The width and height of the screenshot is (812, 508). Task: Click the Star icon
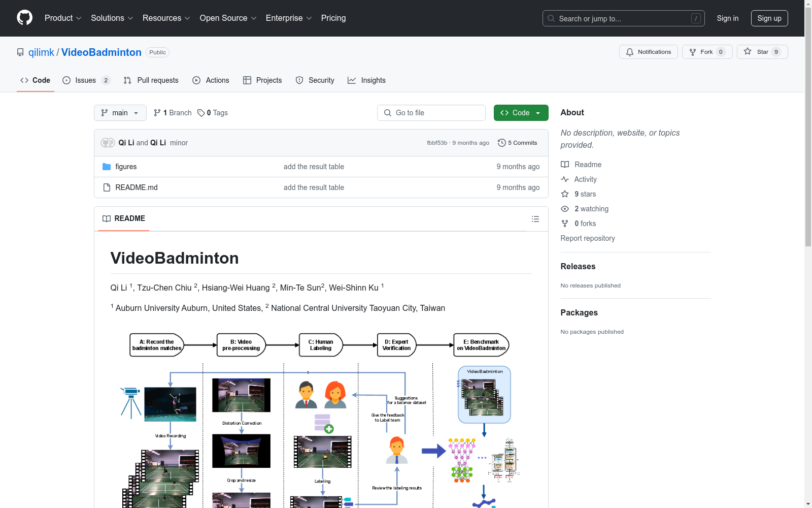[748, 51]
